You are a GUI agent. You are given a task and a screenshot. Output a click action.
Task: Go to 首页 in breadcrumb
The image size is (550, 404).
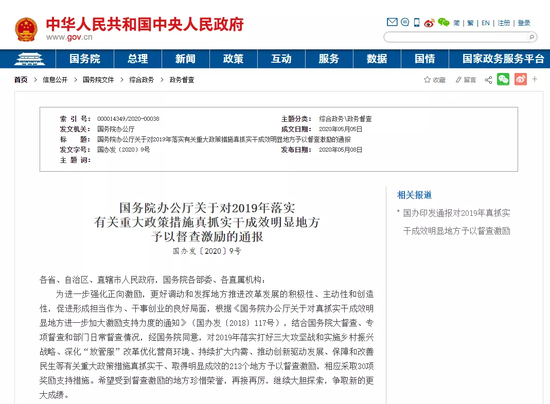tap(21, 80)
